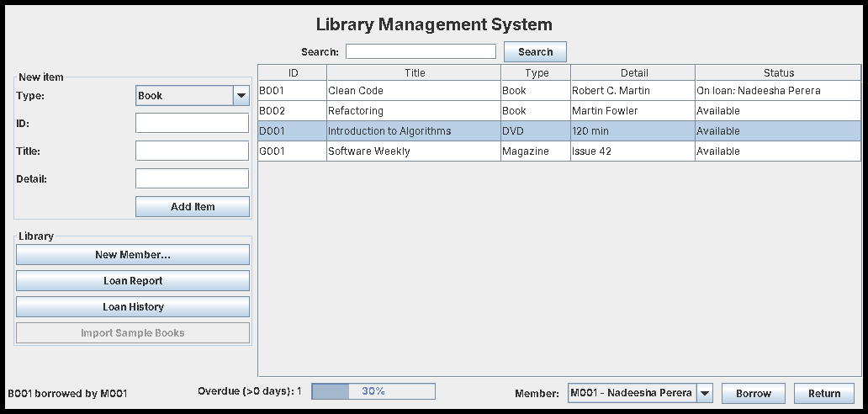
Task: Click the 120 min detail cell
Action: click(x=633, y=131)
